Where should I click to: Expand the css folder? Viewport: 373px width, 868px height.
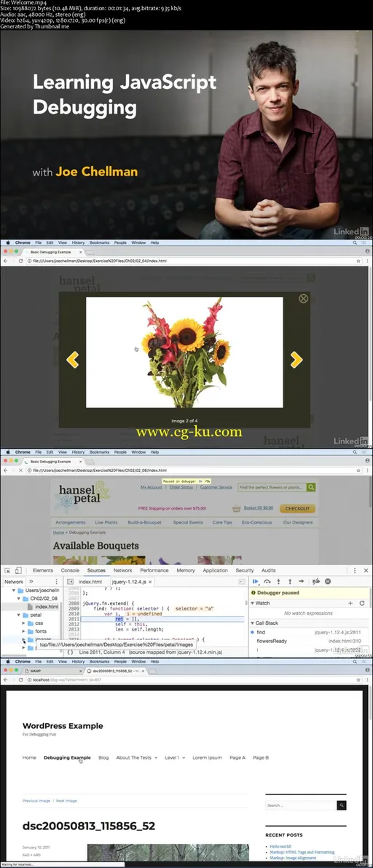pos(24,623)
